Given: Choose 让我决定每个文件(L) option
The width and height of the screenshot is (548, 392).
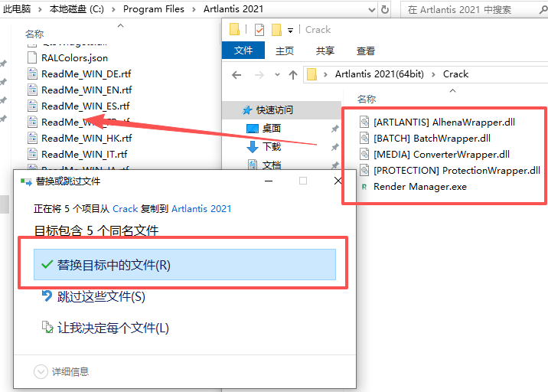Looking at the screenshot, I should 113,328.
